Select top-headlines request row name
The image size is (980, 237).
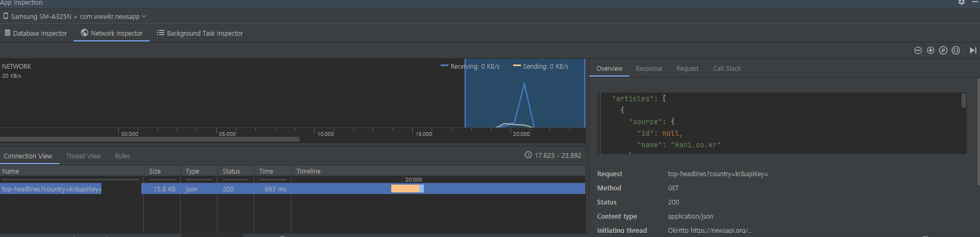click(51, 189)
